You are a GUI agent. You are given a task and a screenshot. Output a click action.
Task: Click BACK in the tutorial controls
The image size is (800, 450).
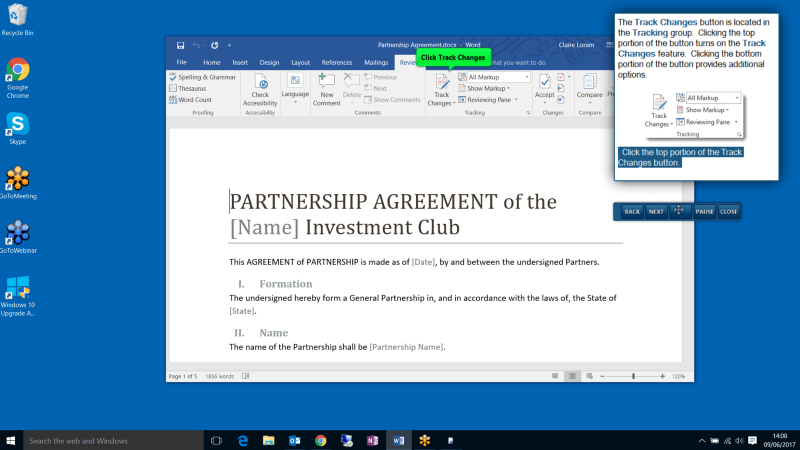(632, 212)
